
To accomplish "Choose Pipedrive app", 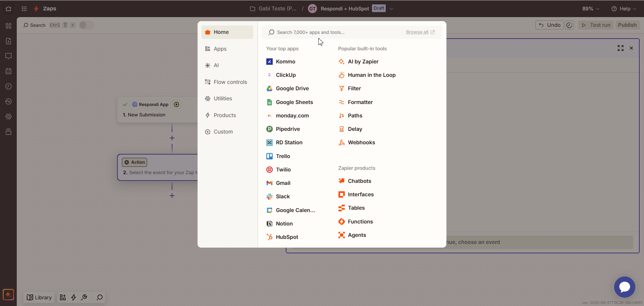I will click(283, 129).
